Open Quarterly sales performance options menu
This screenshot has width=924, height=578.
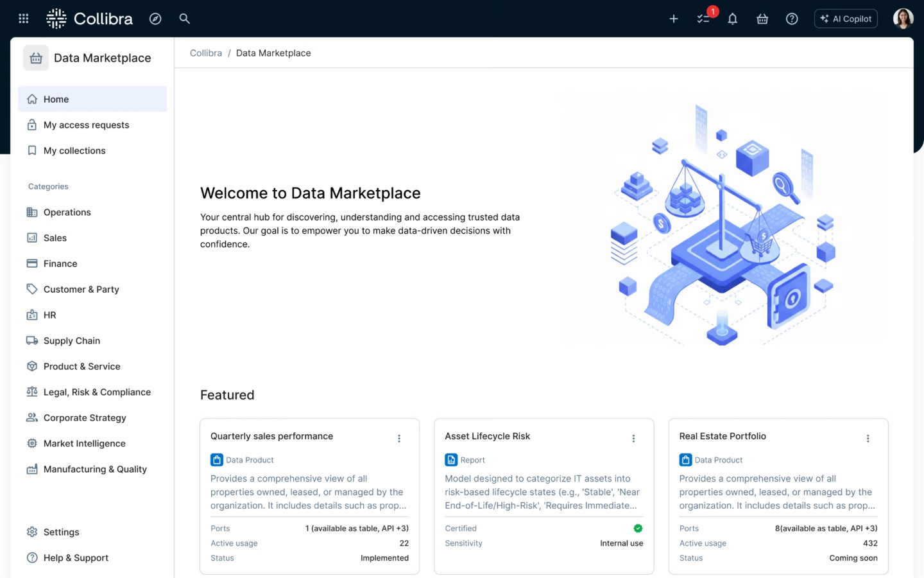coord(399,438)
